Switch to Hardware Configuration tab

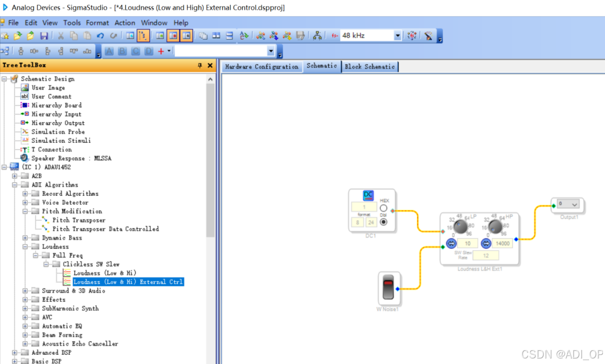(262, 67)
